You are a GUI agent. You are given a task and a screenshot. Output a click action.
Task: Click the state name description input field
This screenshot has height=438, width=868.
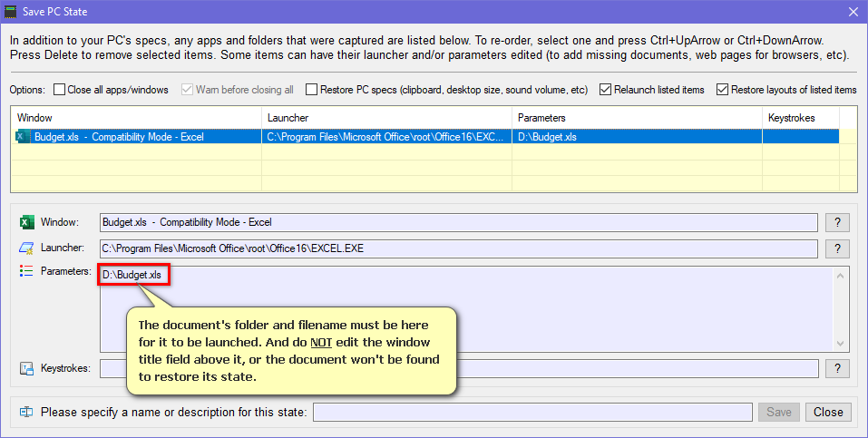pyautogui.click(x=532, y=413)
